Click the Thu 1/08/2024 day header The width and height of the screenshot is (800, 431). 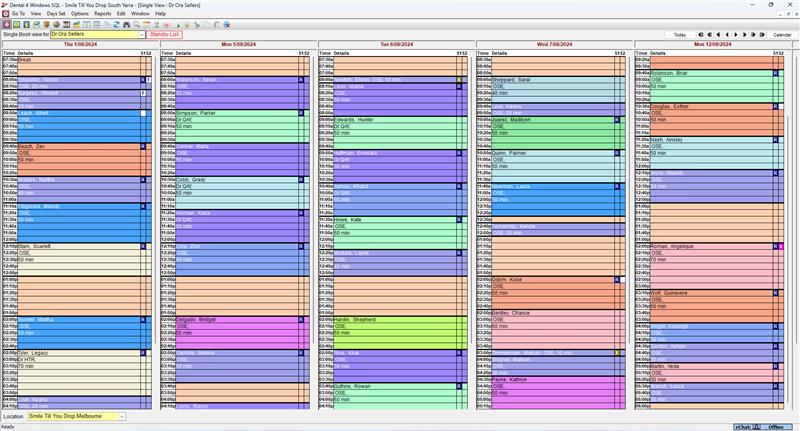[81, 44]
